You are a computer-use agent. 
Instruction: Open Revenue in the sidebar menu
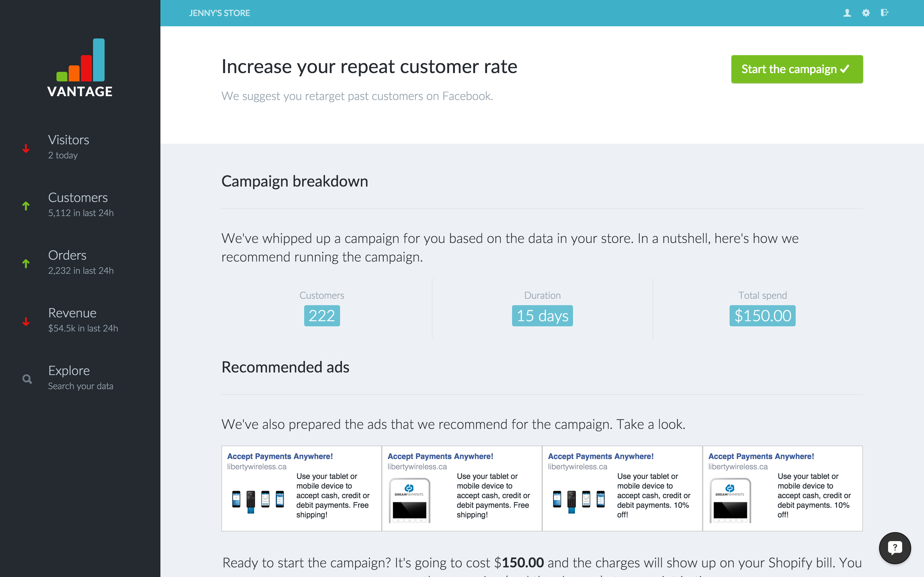click(x=72, y=313)
